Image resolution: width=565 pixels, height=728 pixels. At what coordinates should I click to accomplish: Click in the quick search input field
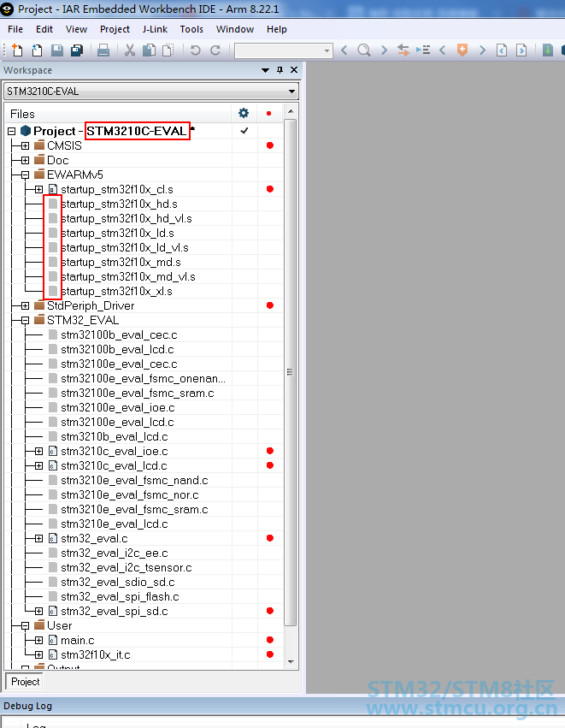click(x=280, y=50)
